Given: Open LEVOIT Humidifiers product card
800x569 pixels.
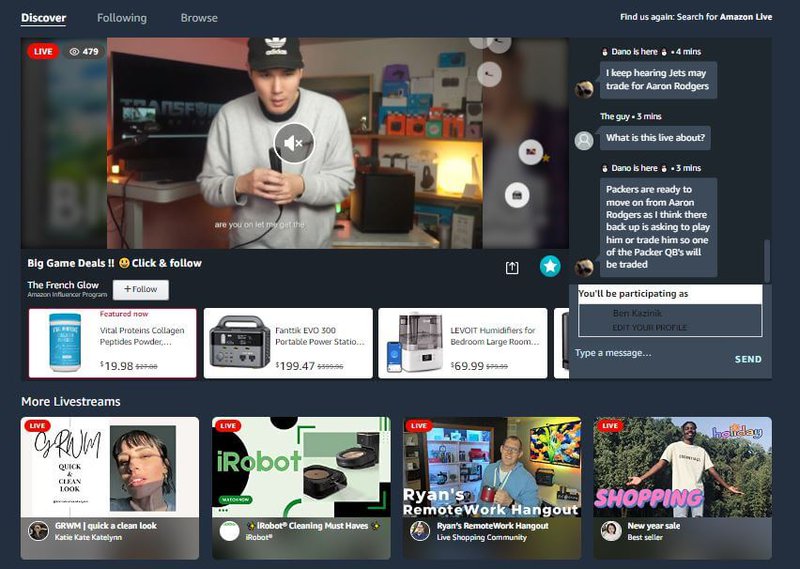Looking at the screenshot, I should [463, 343].
